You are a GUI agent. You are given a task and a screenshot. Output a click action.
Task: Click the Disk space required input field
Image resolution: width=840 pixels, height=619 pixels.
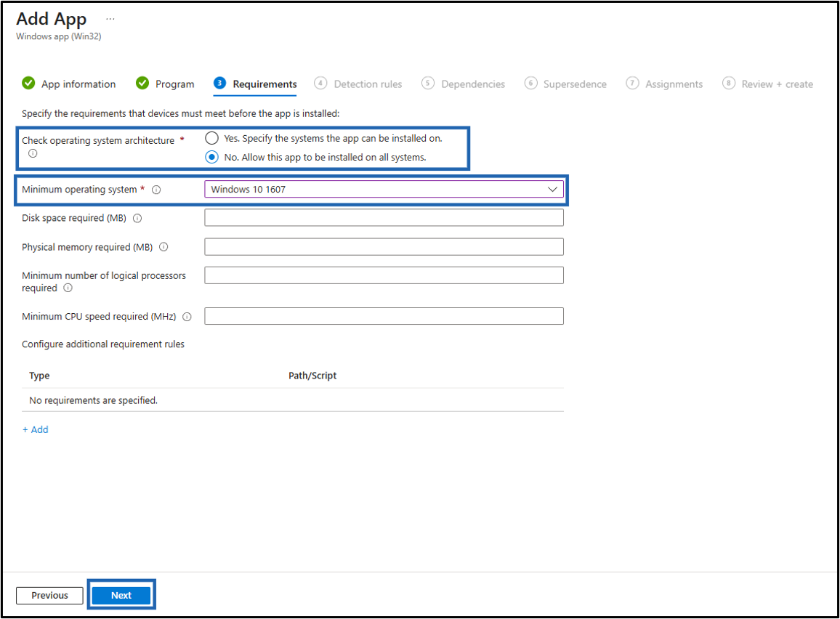(x=384, y=218)
